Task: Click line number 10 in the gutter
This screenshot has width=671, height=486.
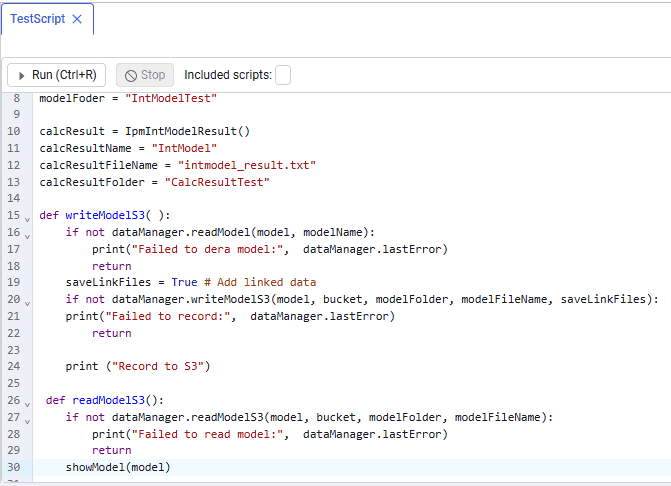Action: click(x=14, y=131)
